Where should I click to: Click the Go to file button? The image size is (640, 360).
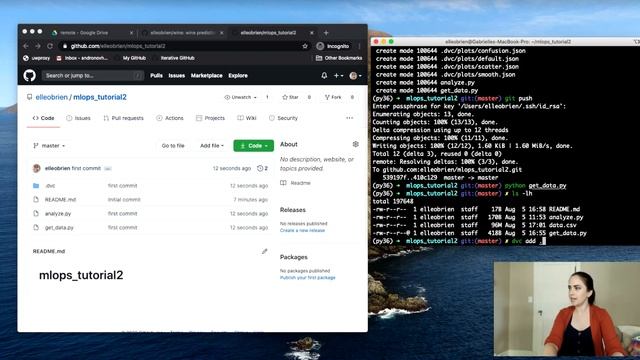(173, 146)
